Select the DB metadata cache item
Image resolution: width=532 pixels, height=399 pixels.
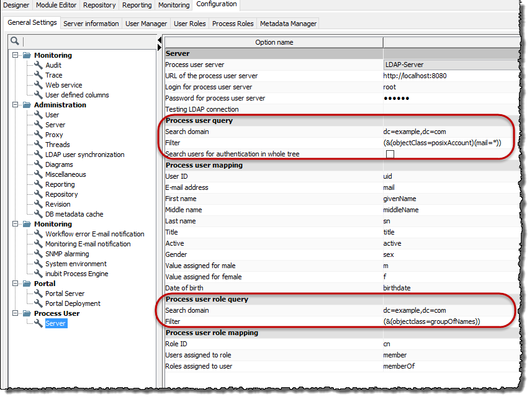coord(74,214)
